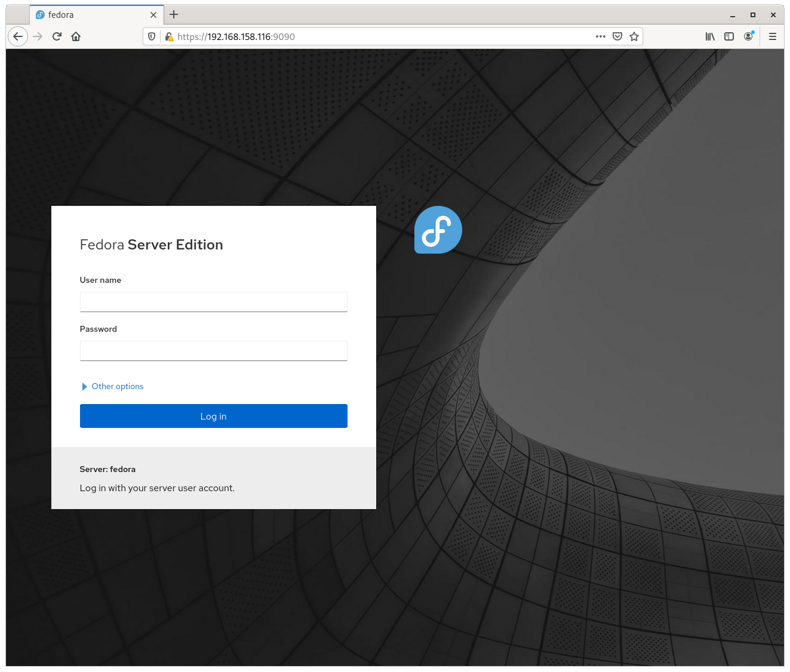Focus the Password input field
The height and width of the screenshot is (672, 790).
(x=214, y=351)
